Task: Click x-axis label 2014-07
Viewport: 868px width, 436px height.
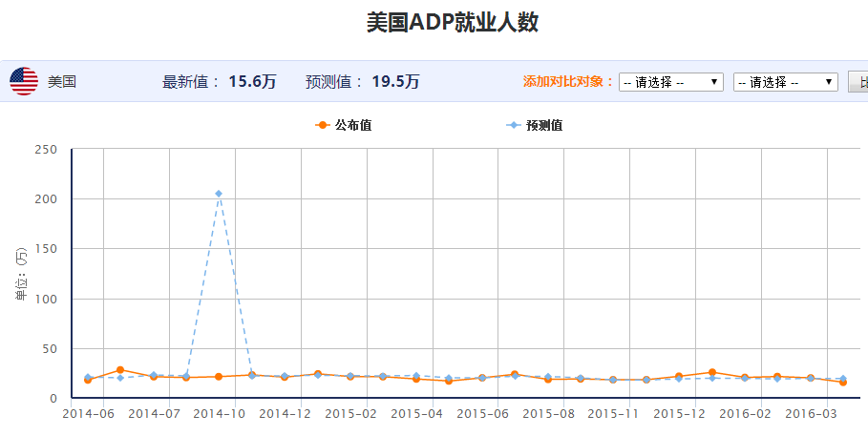Action: pyautogui.click(x=153, y=414)
